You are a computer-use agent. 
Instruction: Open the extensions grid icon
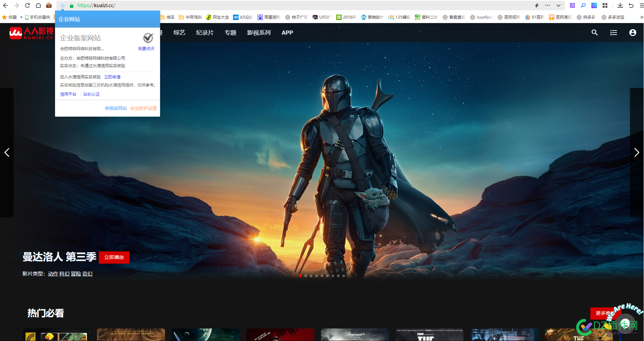[605, 5]
